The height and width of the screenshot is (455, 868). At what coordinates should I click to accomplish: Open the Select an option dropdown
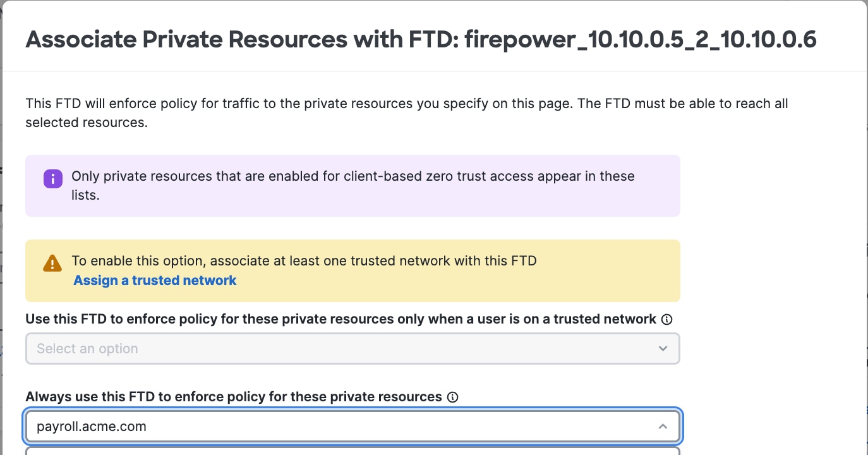pyautogui.click(x=353, y=349)
